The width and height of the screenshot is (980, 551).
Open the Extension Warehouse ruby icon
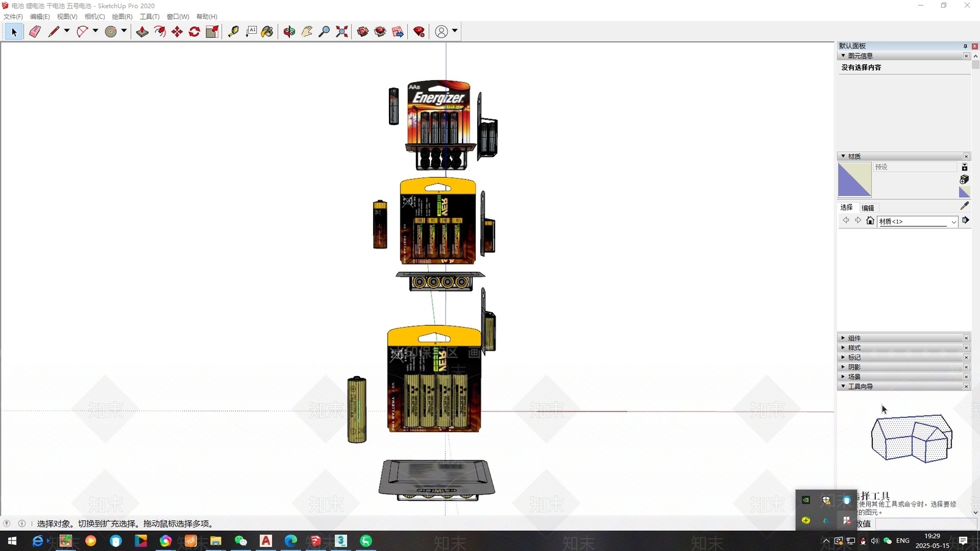(x=380, y=32)
